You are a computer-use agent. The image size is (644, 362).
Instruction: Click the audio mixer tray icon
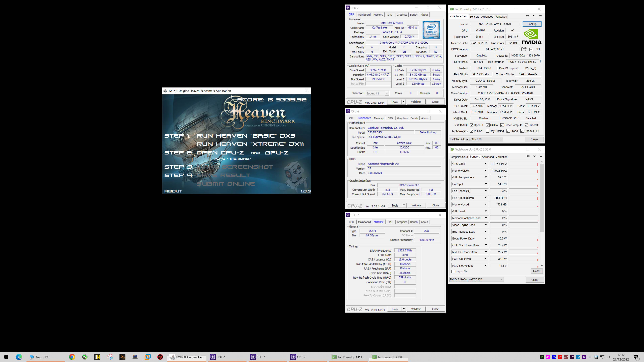click(596, 357)
